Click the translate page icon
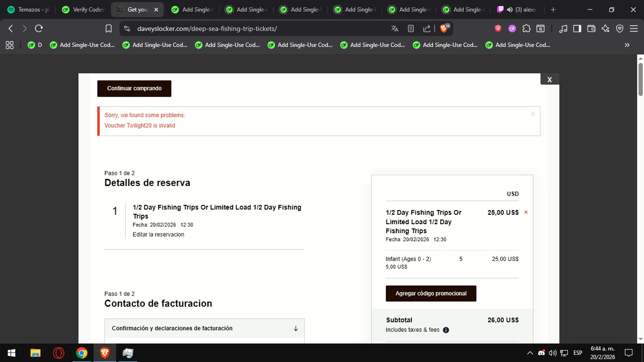Image resolution: width=644 pixels, height=362 pixels. coord(395,28)
